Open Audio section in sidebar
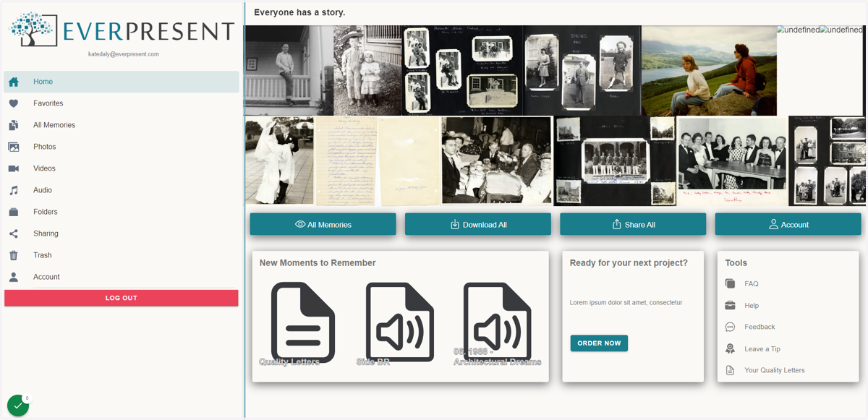The height and width of the screenshot is (420, 868). coord(122,190)
